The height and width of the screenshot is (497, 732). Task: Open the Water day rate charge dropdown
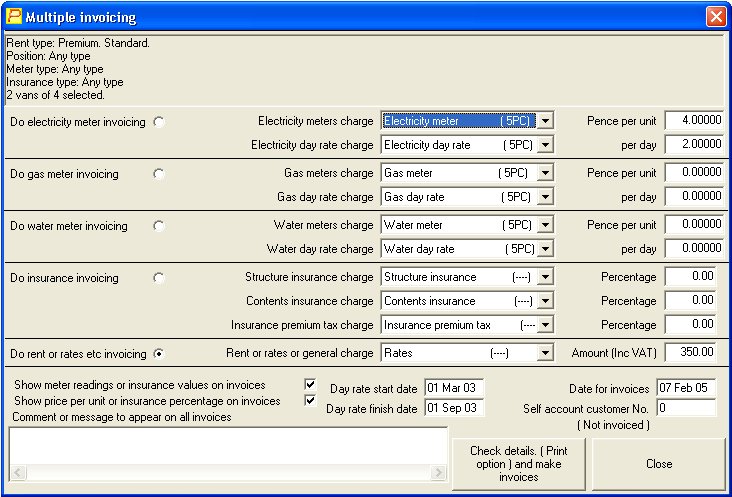click(x=545, y=249)
